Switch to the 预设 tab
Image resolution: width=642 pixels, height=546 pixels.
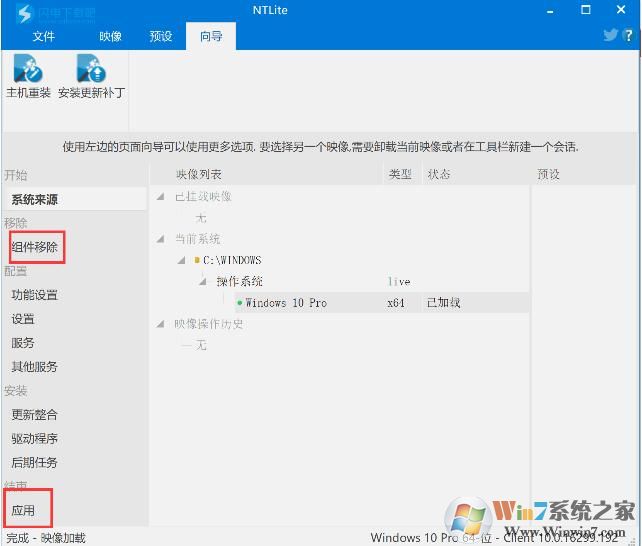click(x=160, y=36)
